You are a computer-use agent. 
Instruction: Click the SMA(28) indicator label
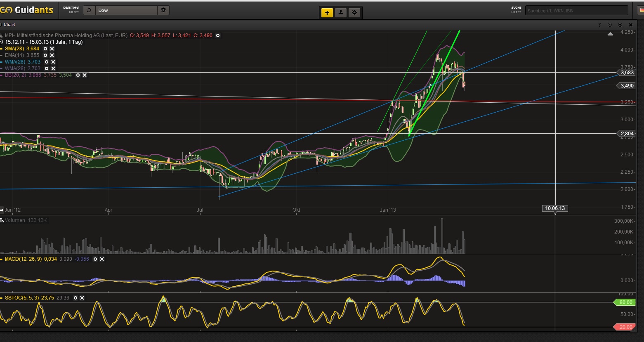(x=14, y=49)
